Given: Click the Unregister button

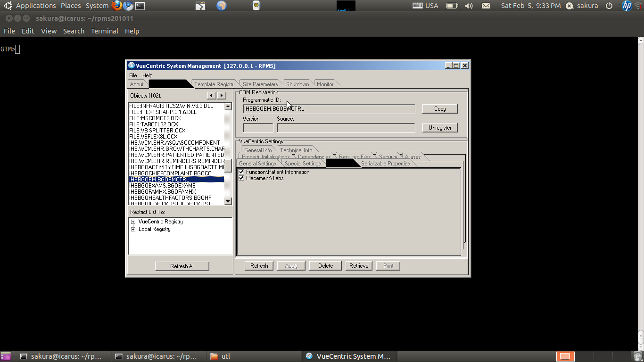Looking at the screenshot, I should click(x=440, y=128).
